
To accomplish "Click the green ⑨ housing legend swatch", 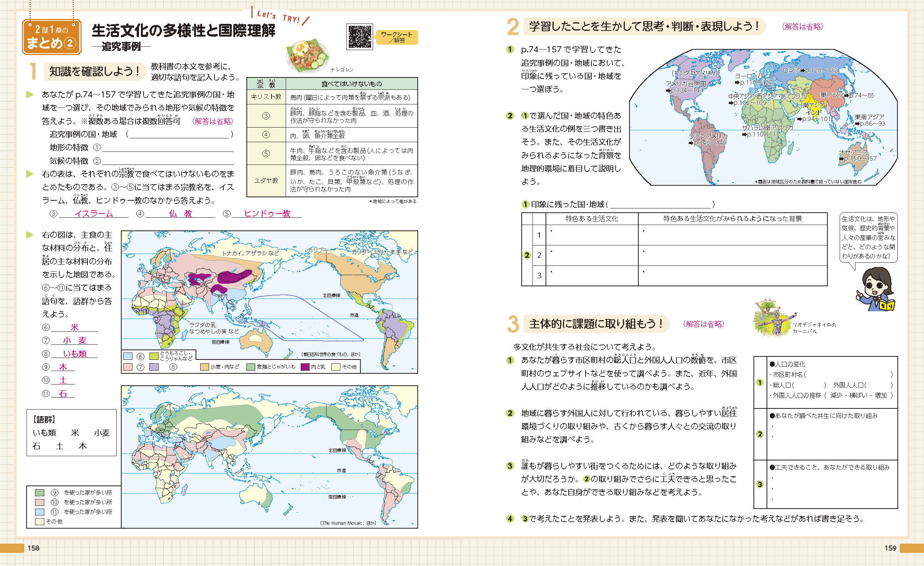I will 39,492.
